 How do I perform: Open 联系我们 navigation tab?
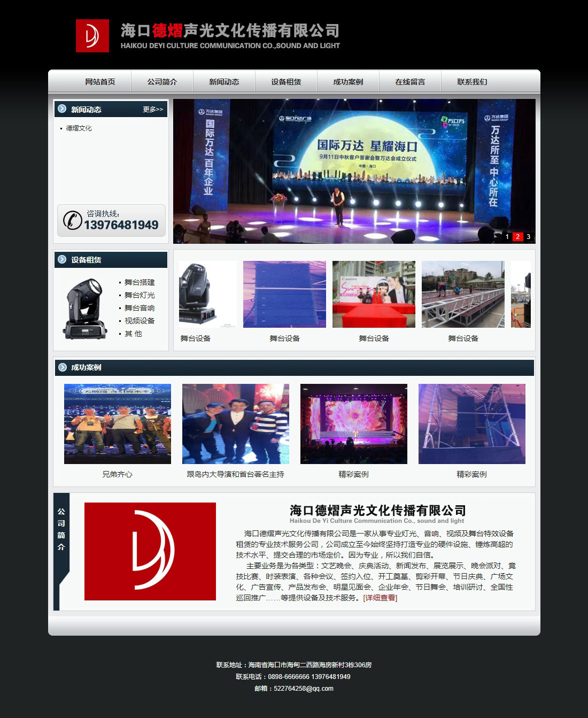(472, 82)
